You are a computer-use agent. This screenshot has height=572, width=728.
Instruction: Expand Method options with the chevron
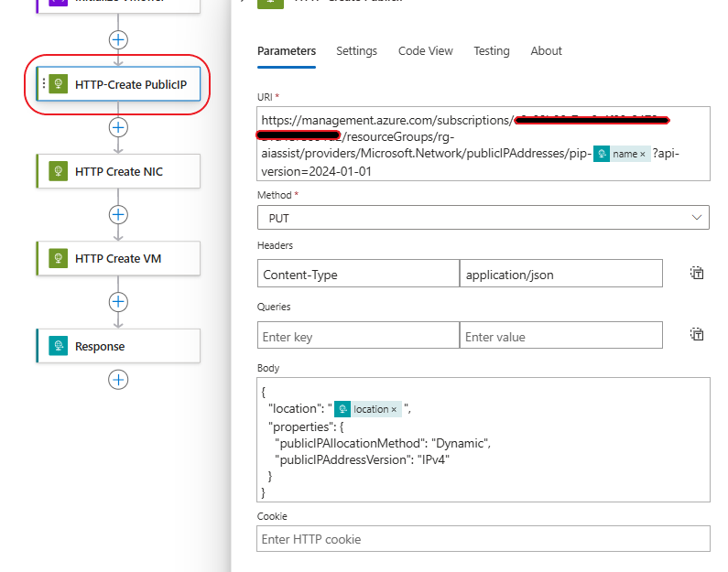click(x=697, y=218)
